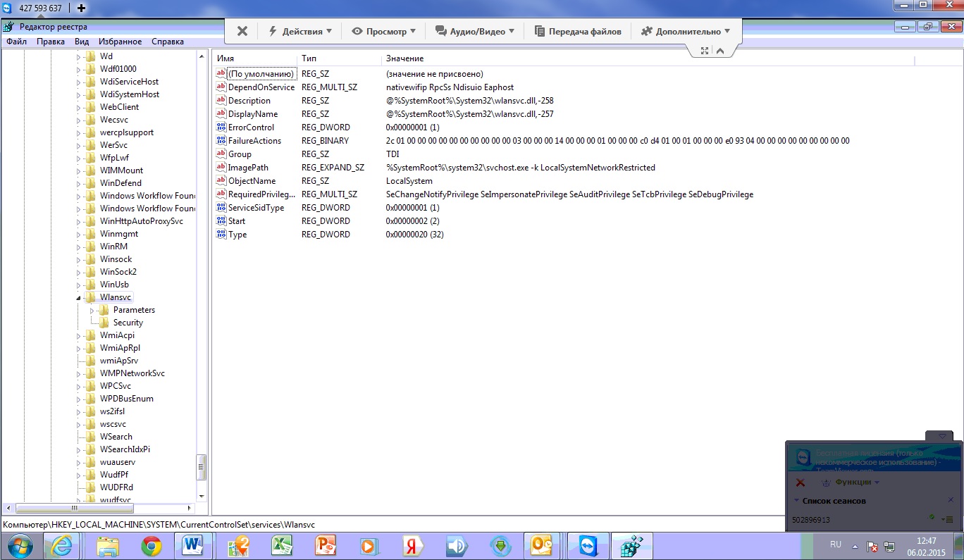Add a new TeamViewer session tab with plus
Viewport: 964px width, 560px height.
pos(81,8)
